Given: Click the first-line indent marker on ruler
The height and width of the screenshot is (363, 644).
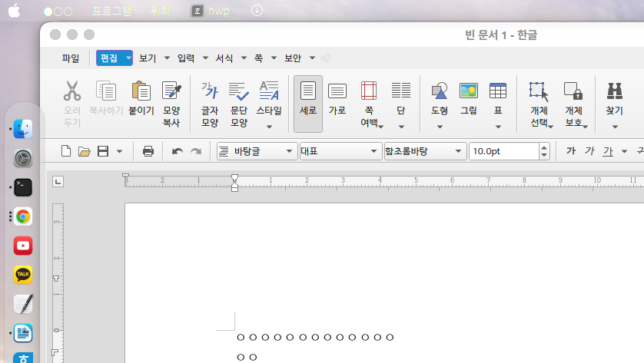Looking at the screenshot, I should click(234, 178).
